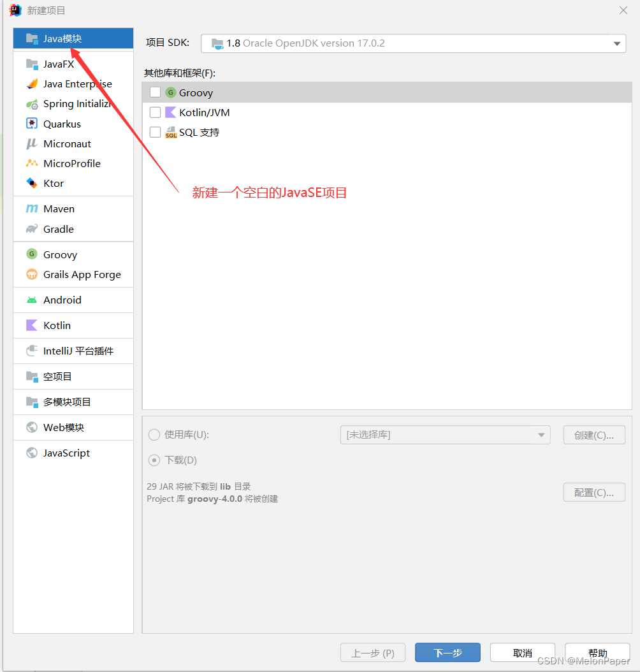
Task: Close the 新建项目 dialog
Action: [x=623, y=10]
